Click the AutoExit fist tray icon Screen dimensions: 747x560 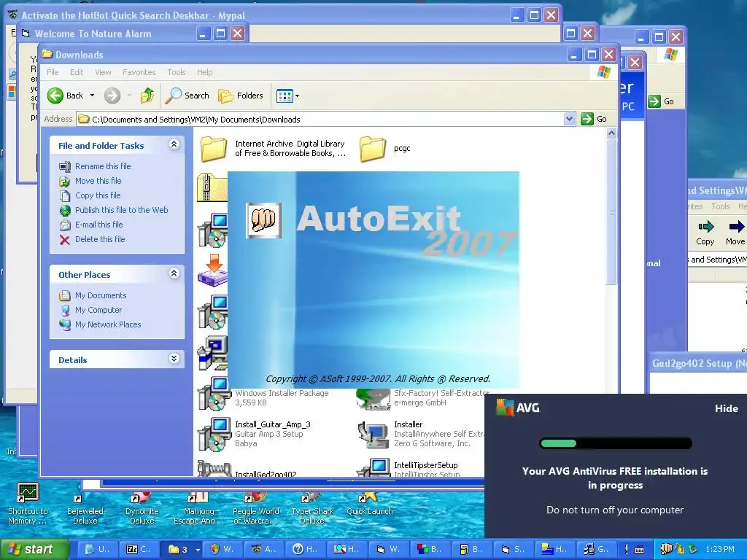[666, 549]
